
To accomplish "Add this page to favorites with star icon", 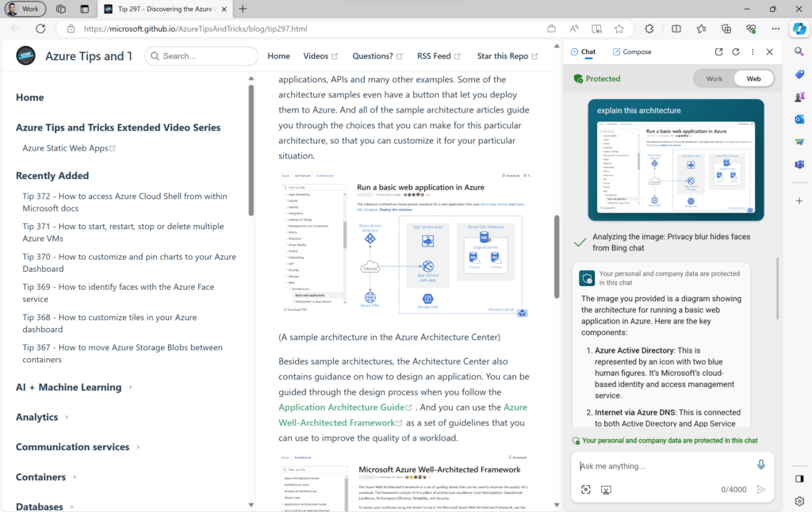I will pyautogui.click(x=619, y=29).
